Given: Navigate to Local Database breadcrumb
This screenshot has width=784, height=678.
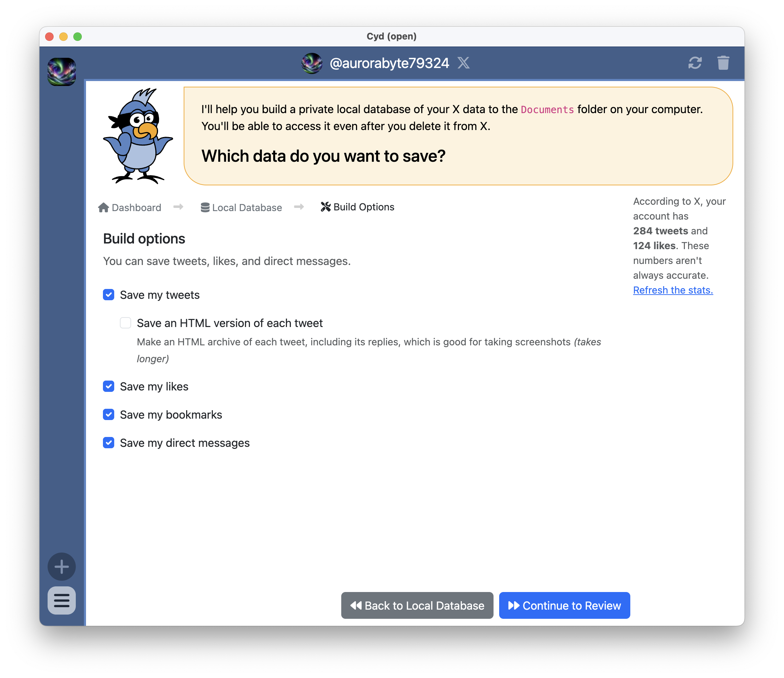Looking at the screenshot, I should click(x=241, y=208).
